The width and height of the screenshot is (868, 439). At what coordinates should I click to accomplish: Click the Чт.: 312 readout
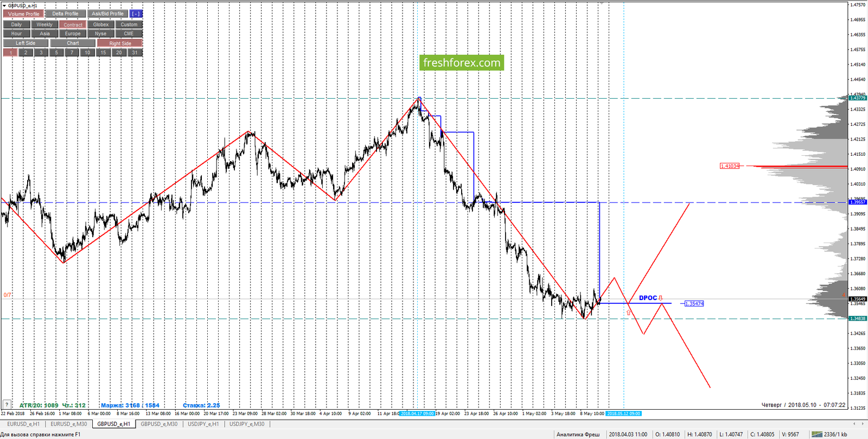[x=74, y=405]
